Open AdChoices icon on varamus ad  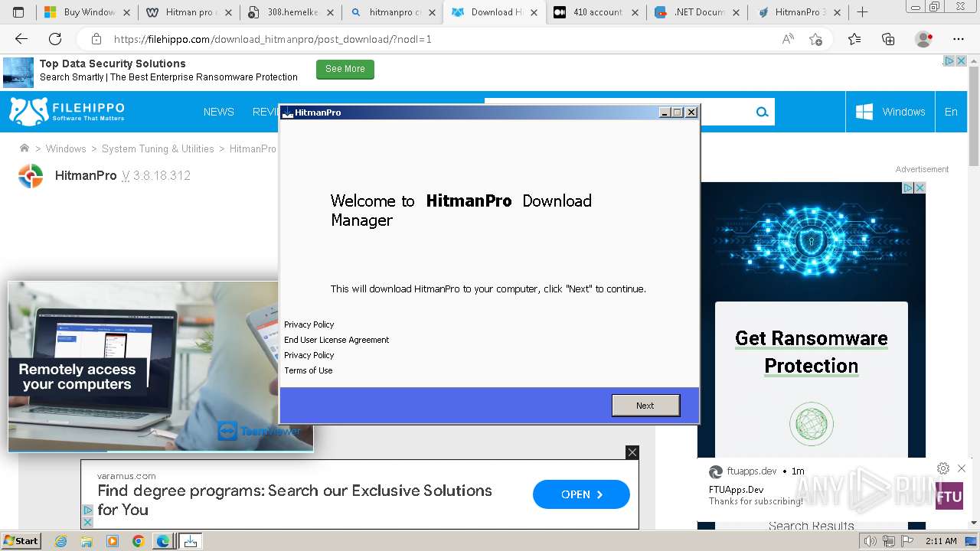[x=87, y=510]
